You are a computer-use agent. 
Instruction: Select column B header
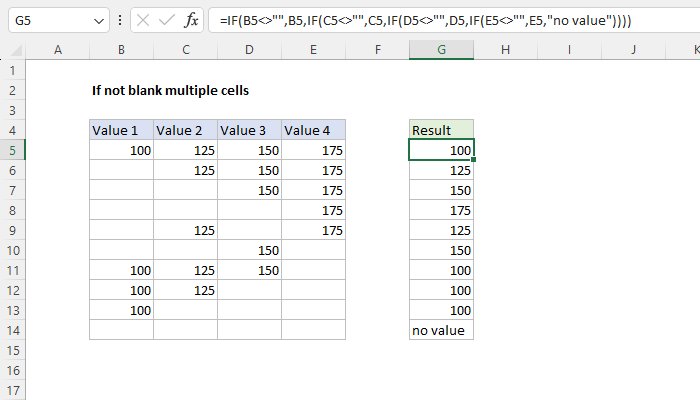click(x=121, y=50)
